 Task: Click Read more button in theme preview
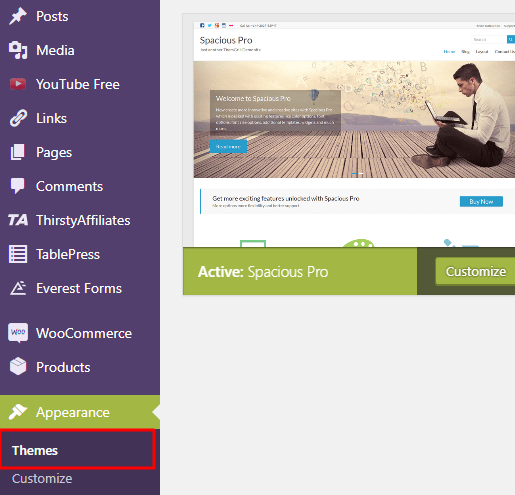coord(228,146)
